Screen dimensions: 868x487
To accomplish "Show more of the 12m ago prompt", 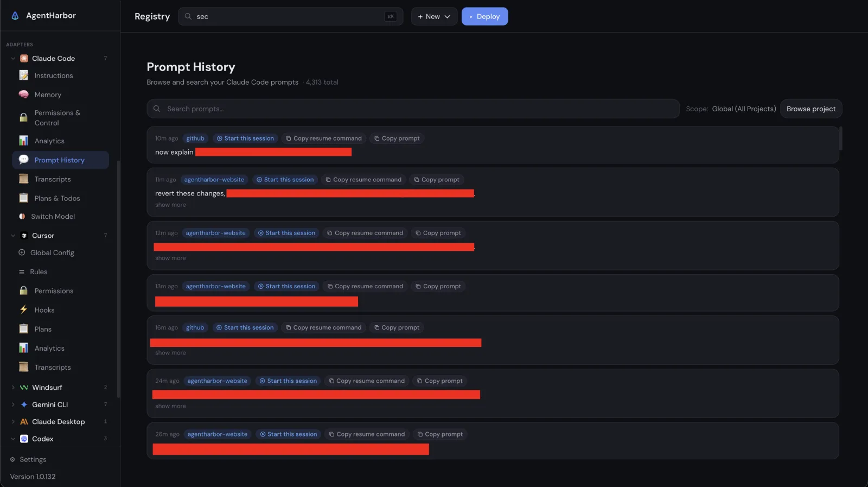I will (x=170, y=258).
